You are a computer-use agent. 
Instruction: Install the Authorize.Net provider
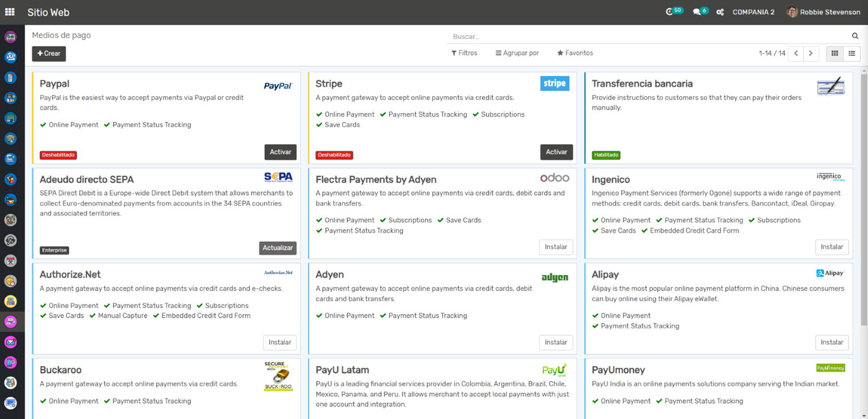280,342
